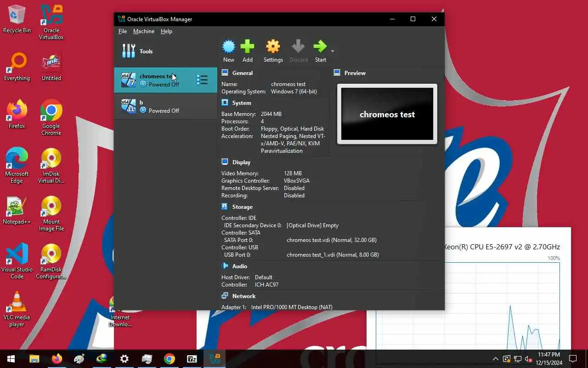Click the Display section monitor icon
This screenshot has width=588, height=368.
pos(225,162)
